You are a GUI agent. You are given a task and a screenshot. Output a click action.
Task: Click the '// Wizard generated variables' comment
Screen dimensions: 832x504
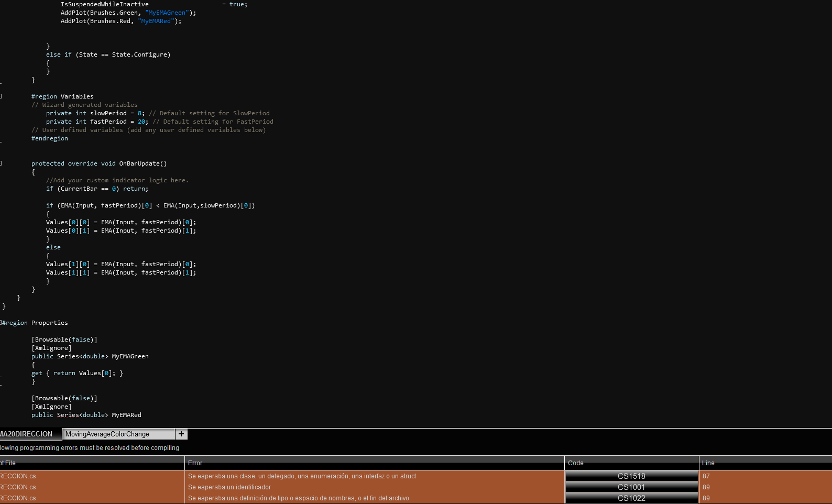coord(84,105)
